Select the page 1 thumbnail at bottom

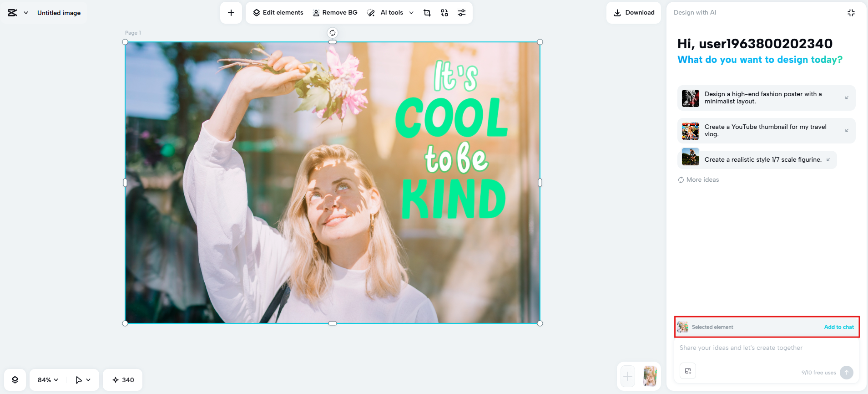click(650, 377)
